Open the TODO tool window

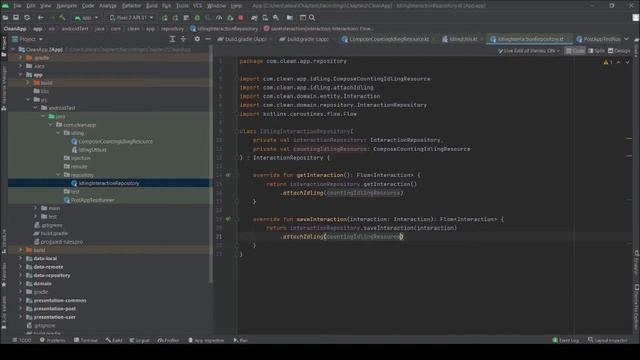click(x=22, y=340)
